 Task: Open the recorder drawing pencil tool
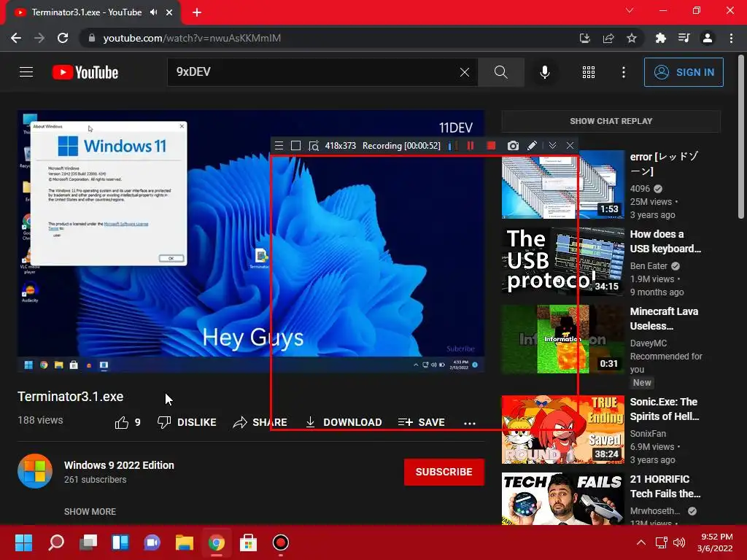(x=532, y=146)
